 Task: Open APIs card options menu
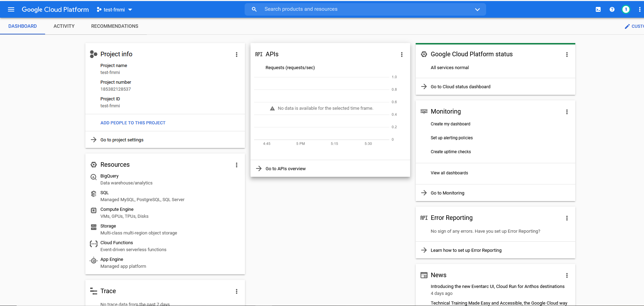point(402,55)
